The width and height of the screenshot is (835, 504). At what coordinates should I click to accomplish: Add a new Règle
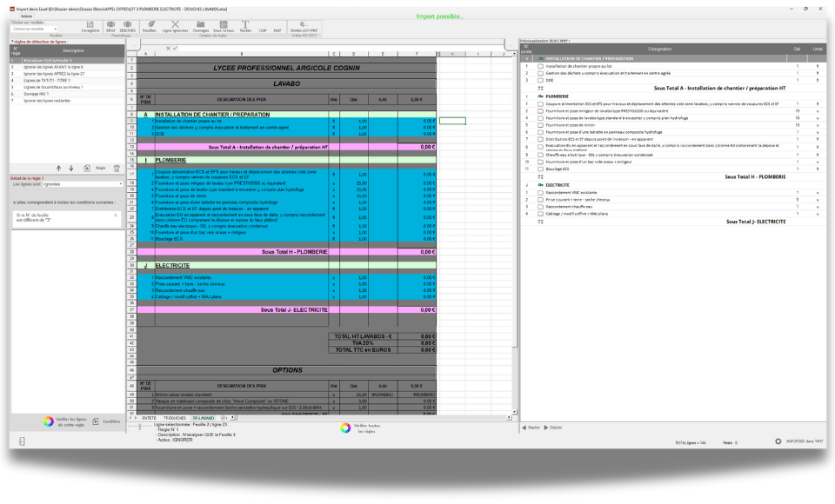point(94,169)
